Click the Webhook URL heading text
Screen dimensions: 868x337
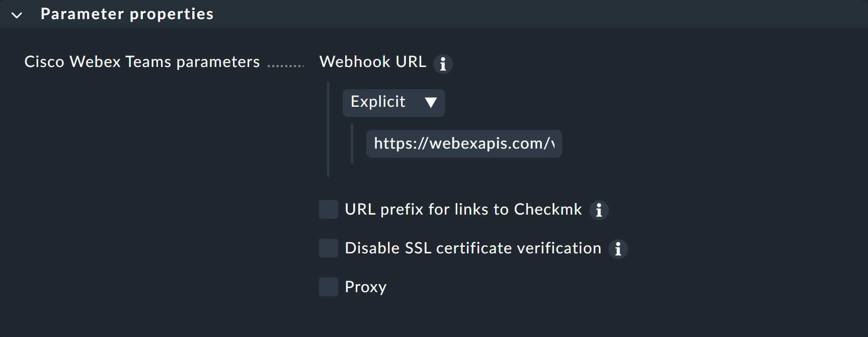372,61
